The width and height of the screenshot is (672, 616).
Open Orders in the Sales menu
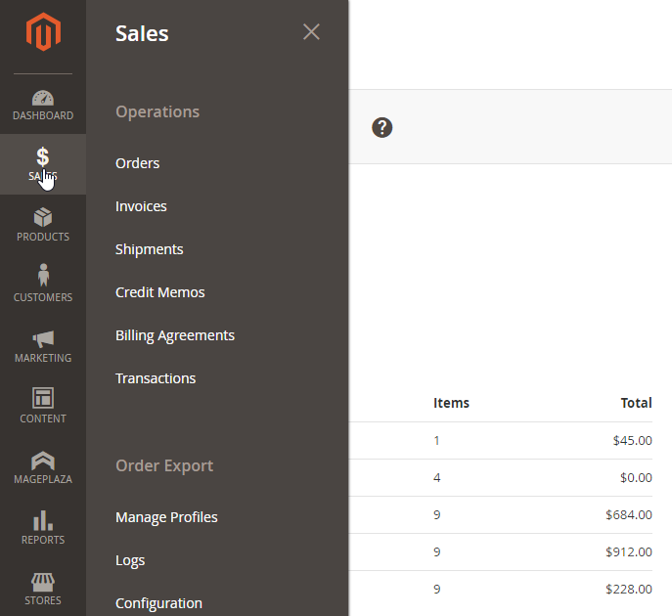(x=137, y=163)
